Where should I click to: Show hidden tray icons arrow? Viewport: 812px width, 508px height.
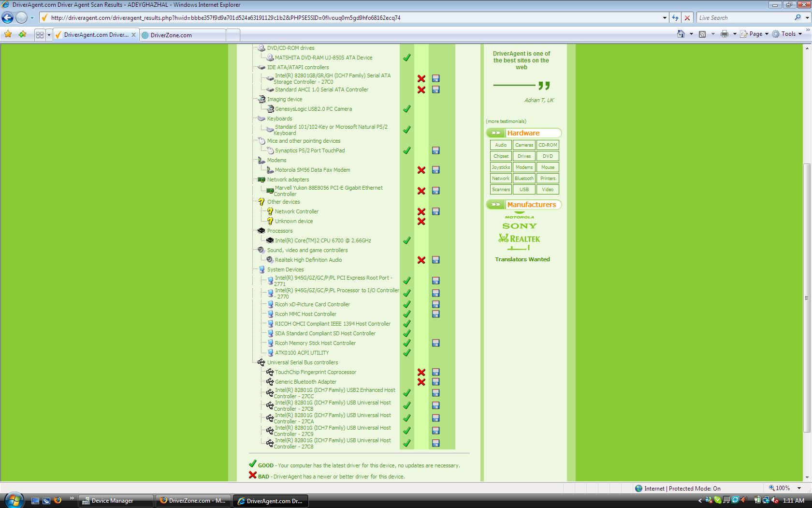(x=700, y=501)
